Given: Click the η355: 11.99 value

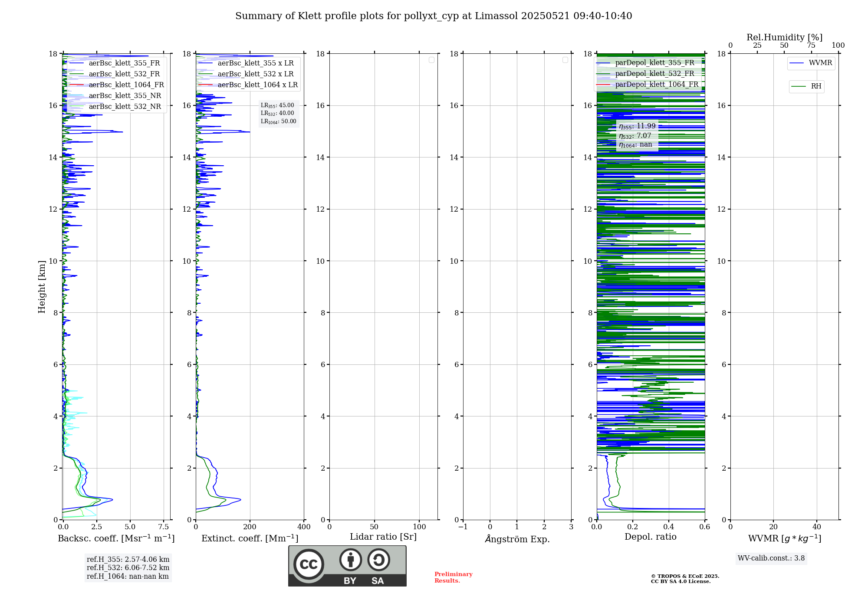Looking at the screenshot, I should (637, 126).
